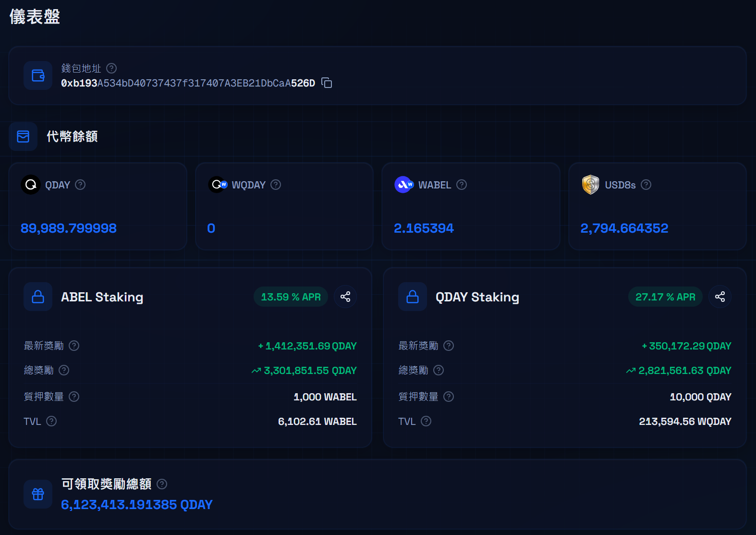The image size is (756, 535).
Task: Open 質押數量 help in QDAY Staking
Action: [449, 397]
